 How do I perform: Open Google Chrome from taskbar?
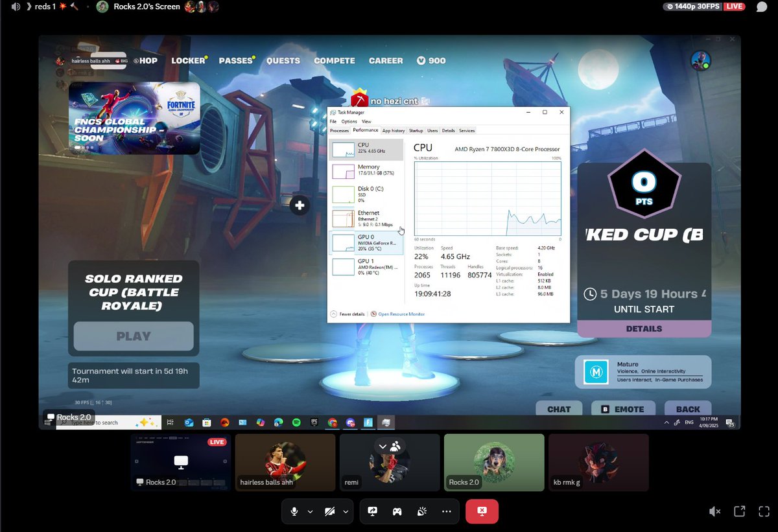(x=333, y=422)
